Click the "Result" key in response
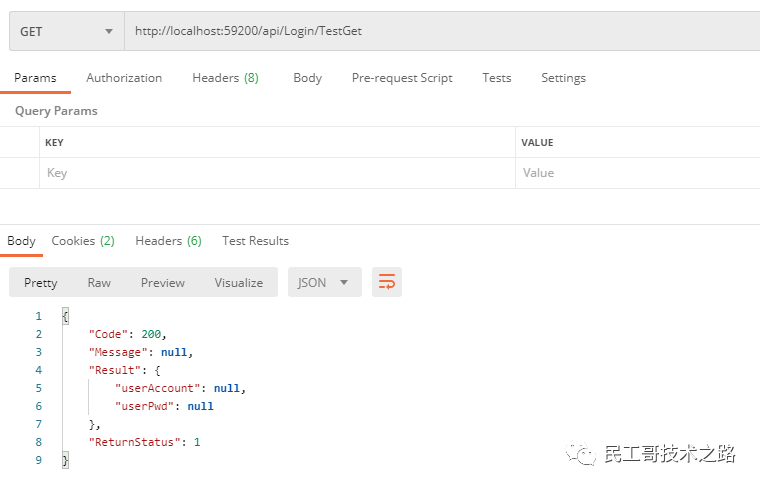Viewport: 760px width, 487px height. pyautogui.click(x=115, y=370)
